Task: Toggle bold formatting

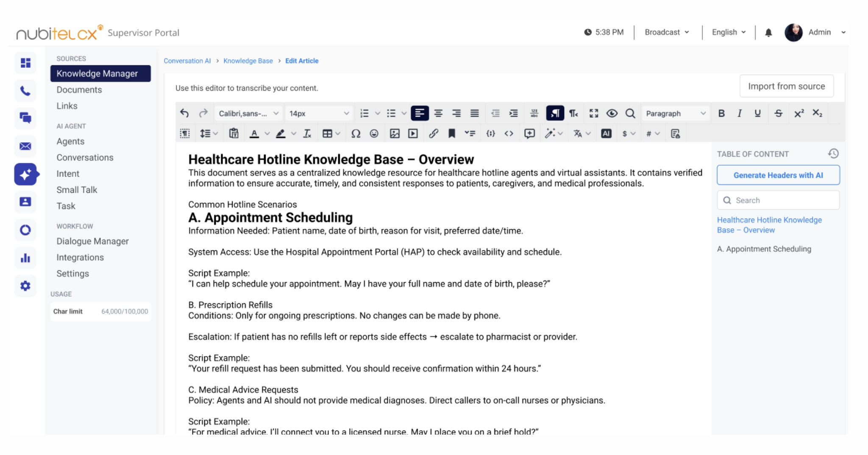Action: tap(721, 114)
